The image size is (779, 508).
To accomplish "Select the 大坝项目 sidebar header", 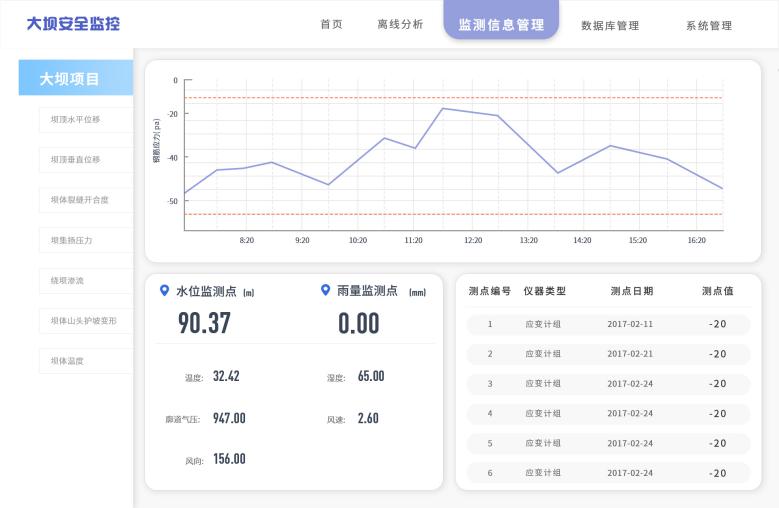I will 76,79.
